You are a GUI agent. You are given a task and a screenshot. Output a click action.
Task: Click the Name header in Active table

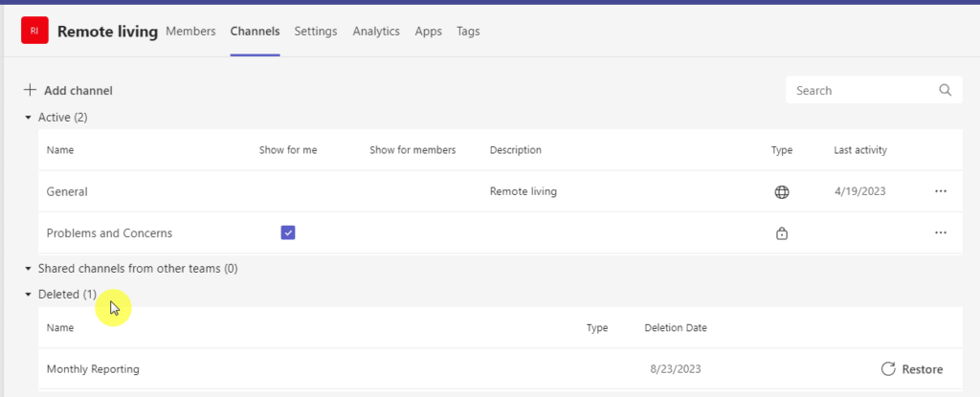pos(60,150)
